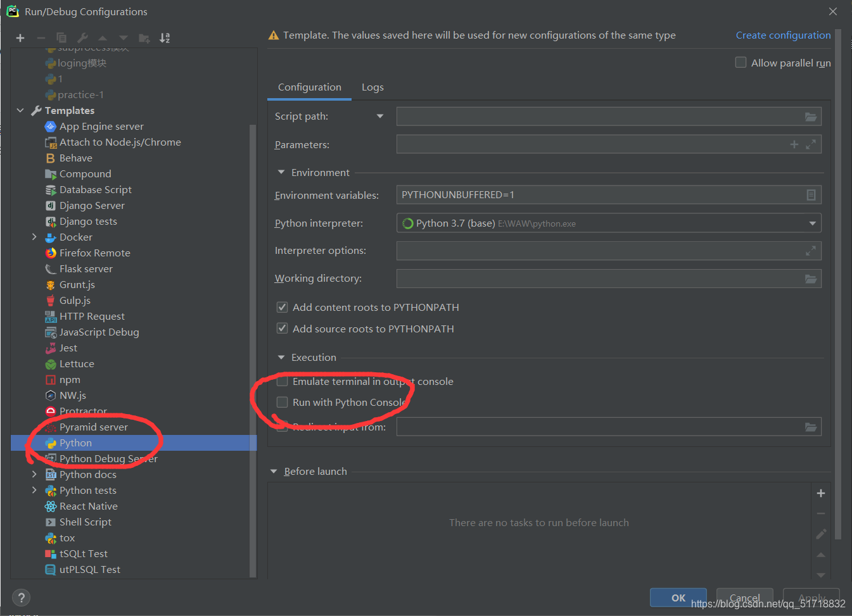Toggle Allow parallel run checkbox
Screen dimensions: 852x616
tap(741, 62)
